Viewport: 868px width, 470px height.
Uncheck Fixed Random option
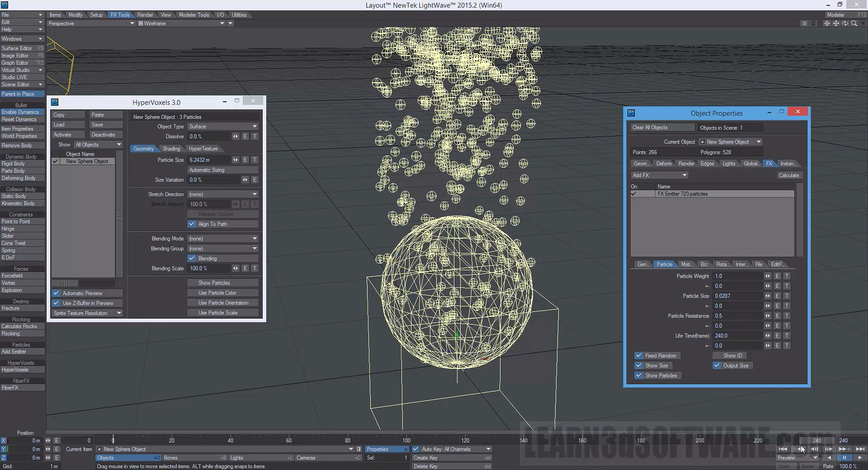click(x=639, y=356)
